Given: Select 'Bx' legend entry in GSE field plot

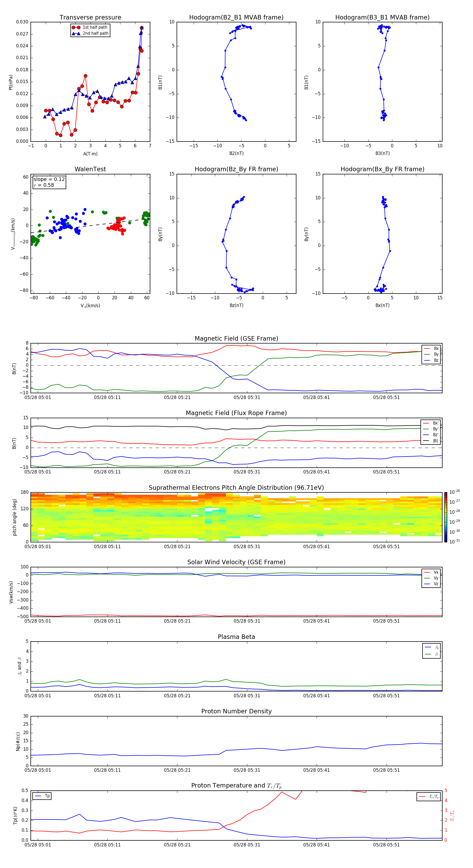Looking at the screenshot, I should click(431, 349).
